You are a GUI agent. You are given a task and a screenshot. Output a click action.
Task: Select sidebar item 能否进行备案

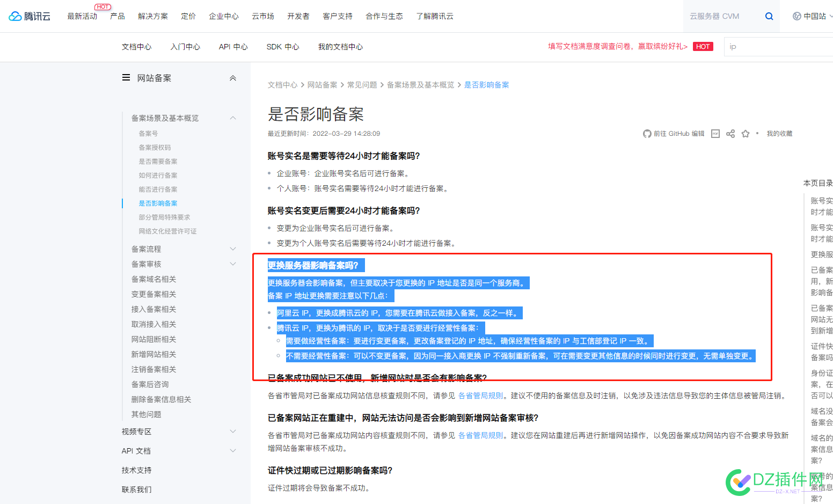point(158,189)
